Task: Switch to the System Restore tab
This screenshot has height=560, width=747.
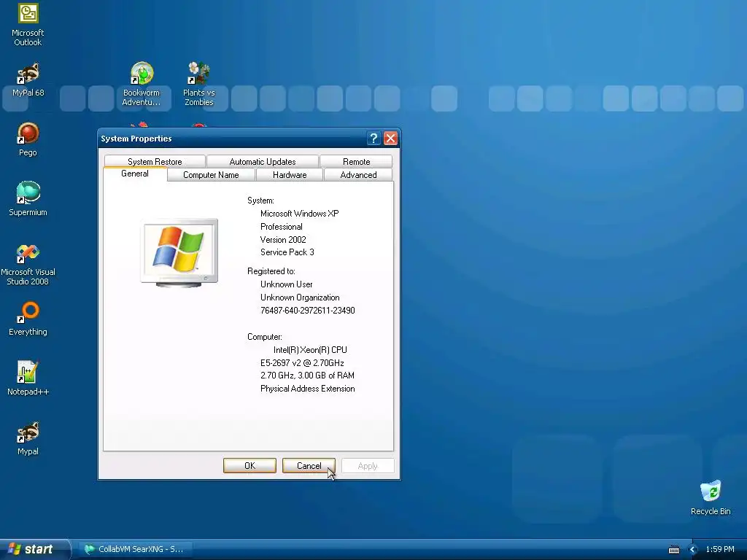Action: point(155,161)
